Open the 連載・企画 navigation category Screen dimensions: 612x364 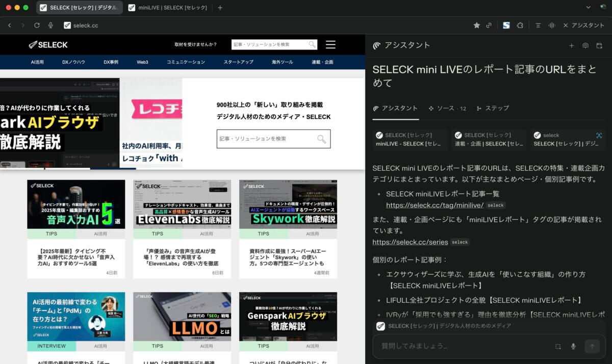click(322, 62)
